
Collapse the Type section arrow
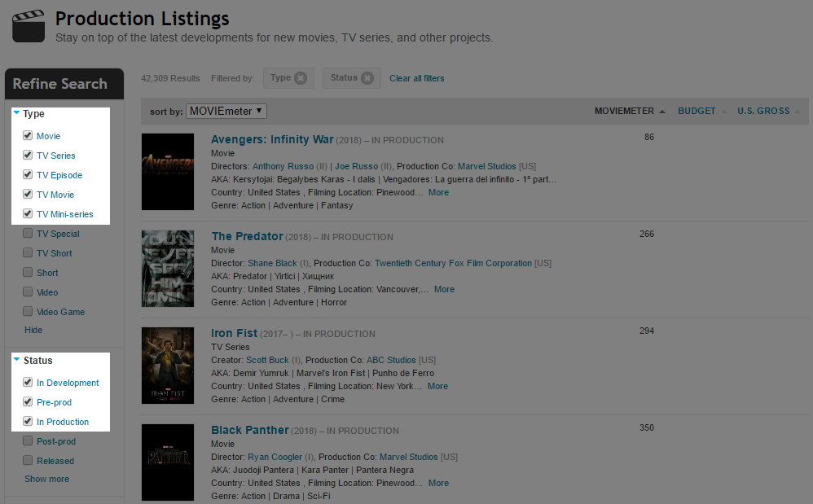point(16,113)
